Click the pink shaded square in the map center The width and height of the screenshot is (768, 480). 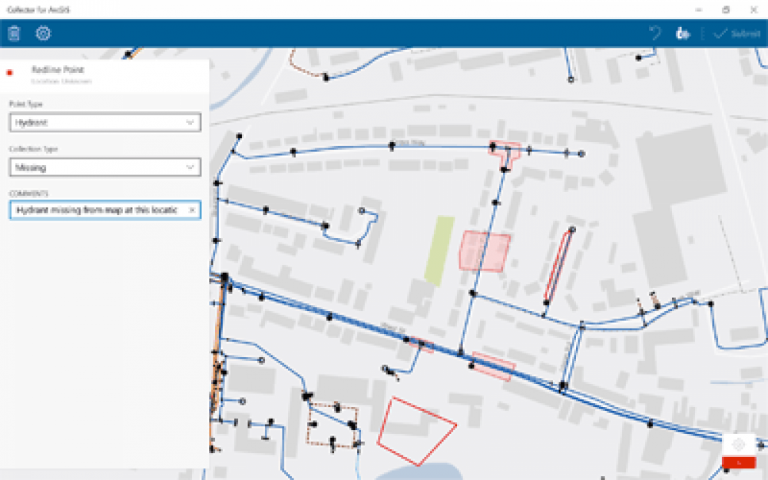[x=484, y=251]
